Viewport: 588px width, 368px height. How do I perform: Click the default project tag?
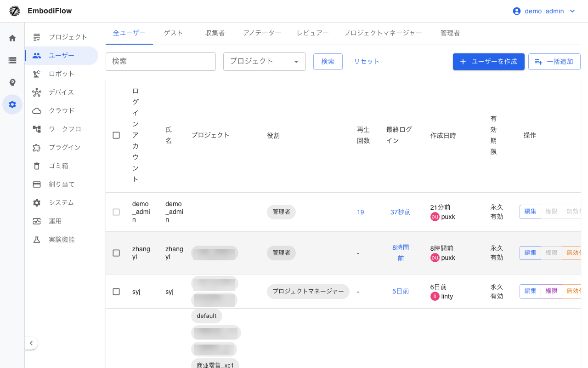(x=207, y=316)
